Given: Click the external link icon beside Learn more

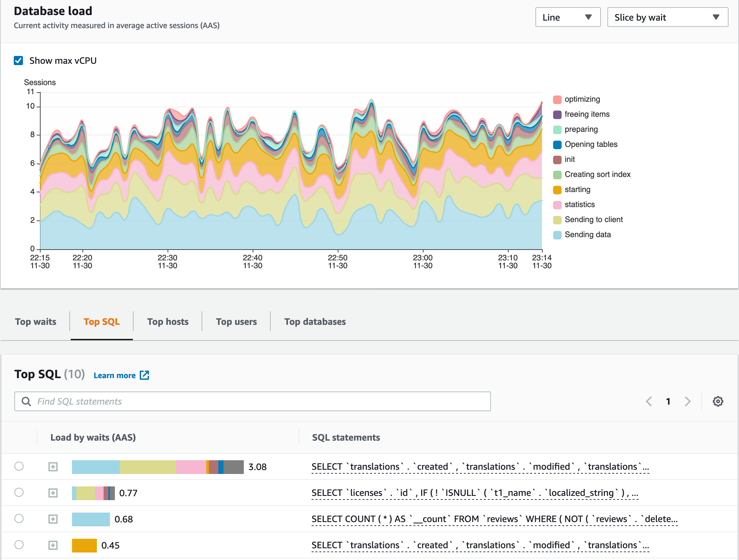Looking at the screenshot, I should pyautogui.click(x=145, y=375).
